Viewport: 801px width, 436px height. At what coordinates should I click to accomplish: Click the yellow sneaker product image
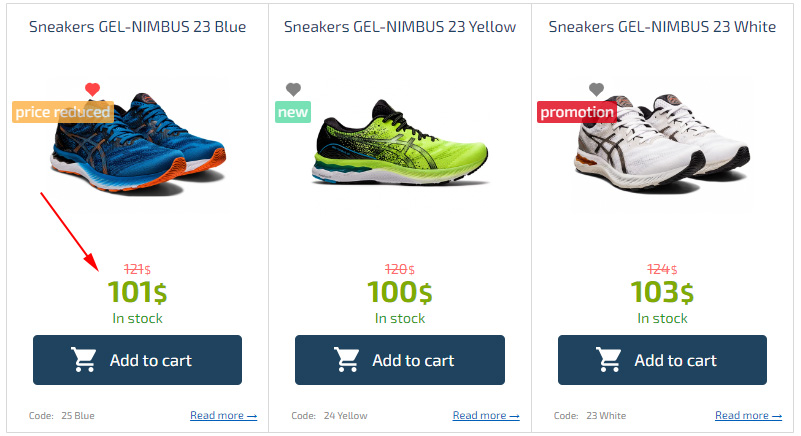coord(400,145)
